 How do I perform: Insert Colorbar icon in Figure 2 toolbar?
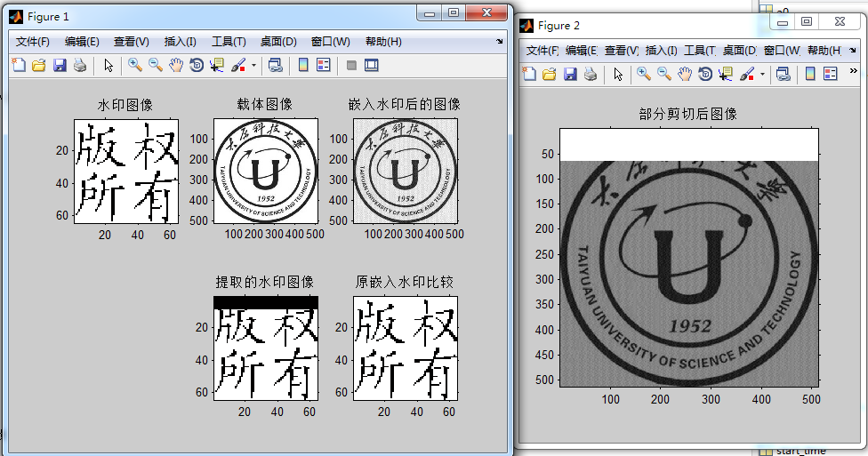point(810,74)
